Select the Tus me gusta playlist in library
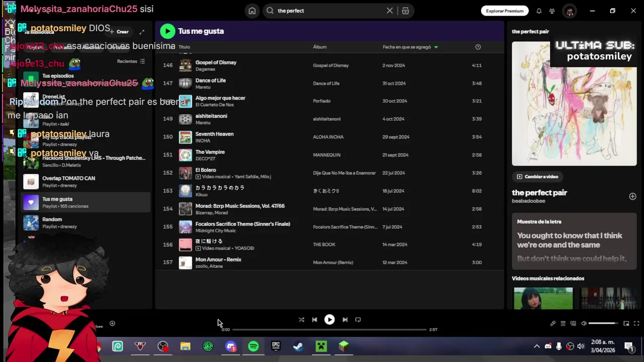 click(x=86, y=202)
